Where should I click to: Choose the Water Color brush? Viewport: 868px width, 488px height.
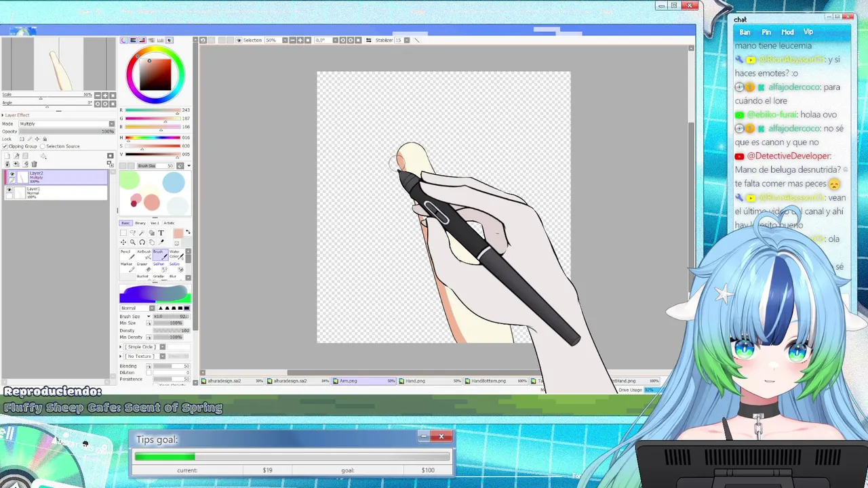click(x=176, y=255)
